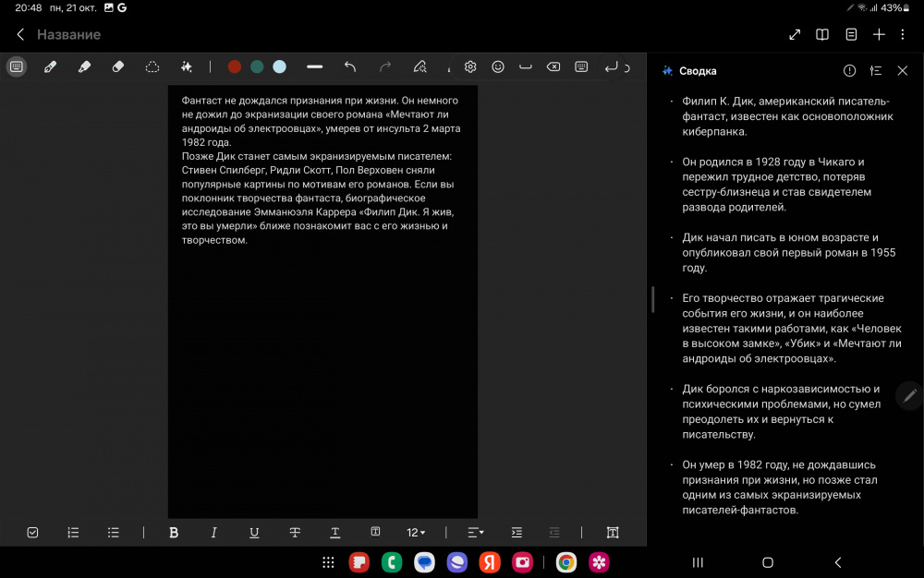The height and width of the screenshot is (578, 924).
Task: Undo the last action
Action: tap(350, 66)
